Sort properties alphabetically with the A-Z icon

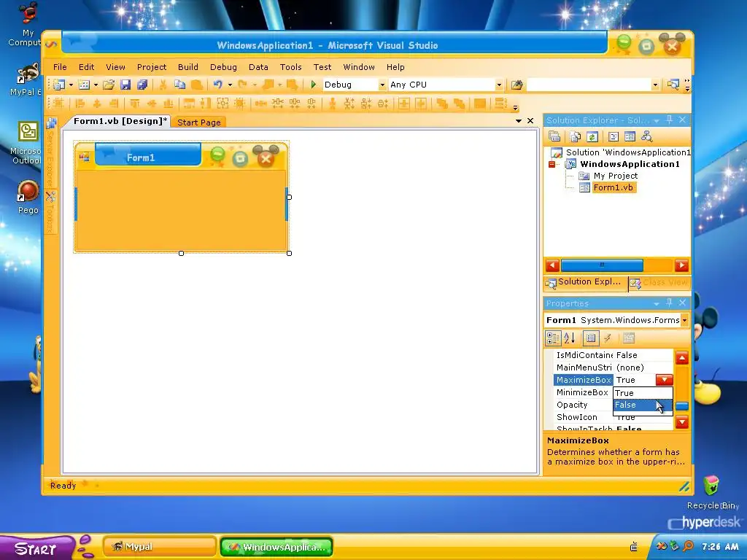(x=569, y=338)
